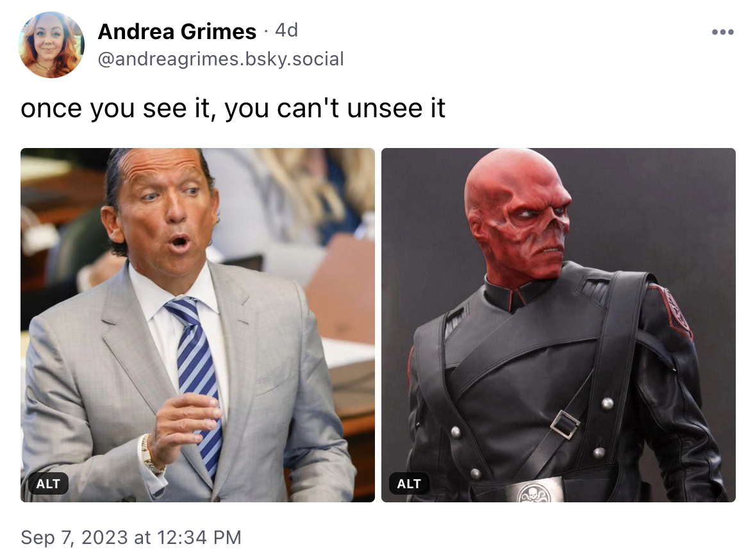755x560 pixels.
Task: Click the skull emblem belt buckle
Action: pos(533,493)
